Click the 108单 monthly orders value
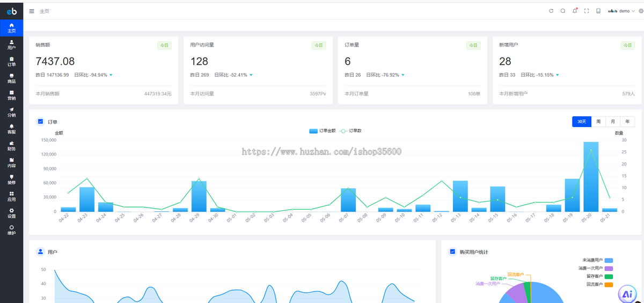 (474, 94)
